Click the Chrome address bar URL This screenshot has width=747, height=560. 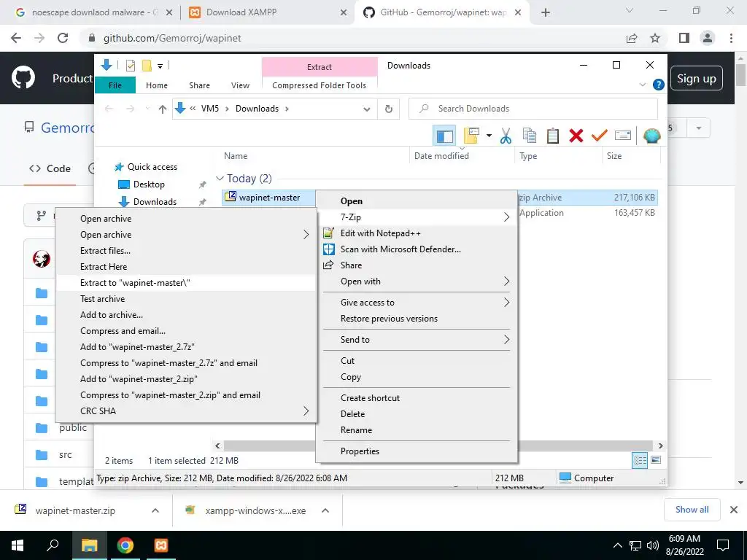(x=172, y=38)
